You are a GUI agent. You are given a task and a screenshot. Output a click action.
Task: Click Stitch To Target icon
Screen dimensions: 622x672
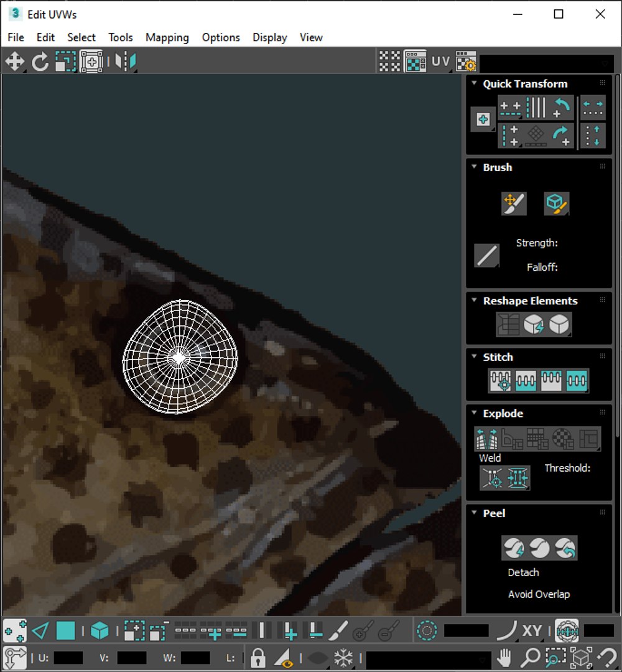tap(500, 381)
